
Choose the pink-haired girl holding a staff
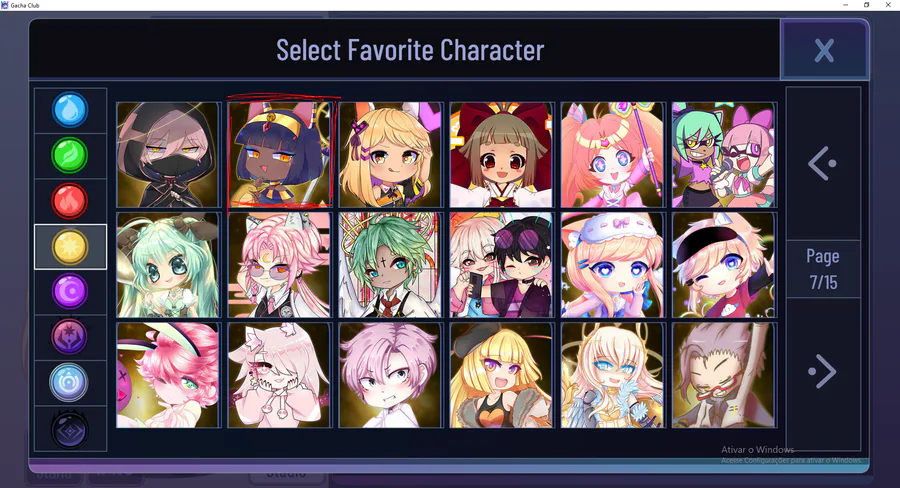(x=613, y=155)
